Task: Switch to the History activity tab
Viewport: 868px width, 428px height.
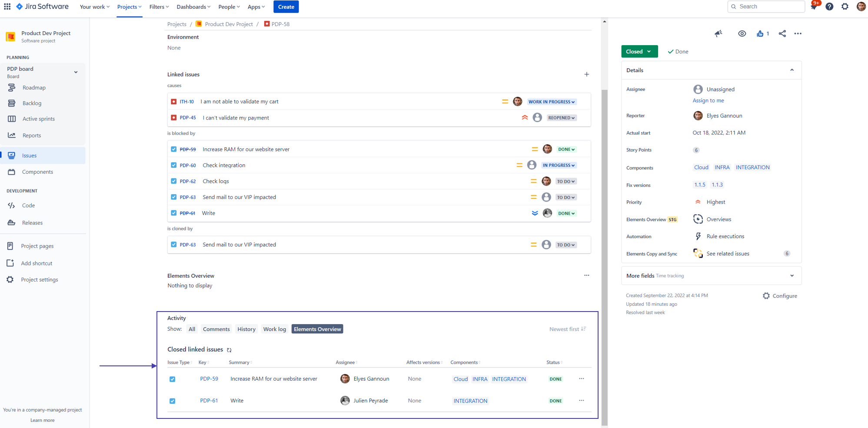Action: pos(246,329)
